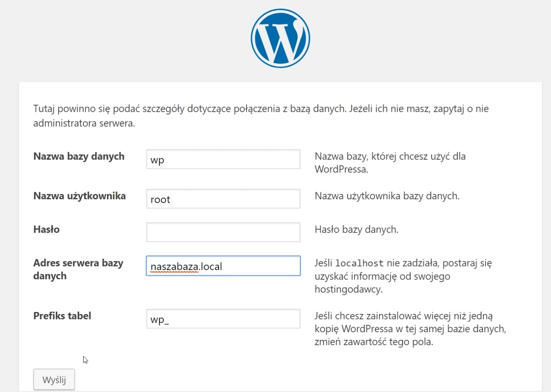551x392 pixels.
Task: Click description 'Nazwa bazy, której chcesz użyć'
Action: point(390,162)
